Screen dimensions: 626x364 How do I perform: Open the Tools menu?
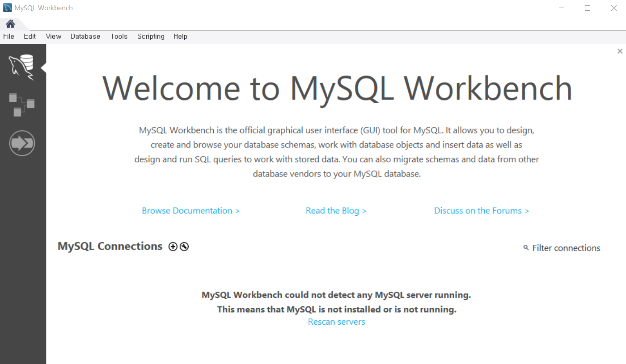[119, 37]
